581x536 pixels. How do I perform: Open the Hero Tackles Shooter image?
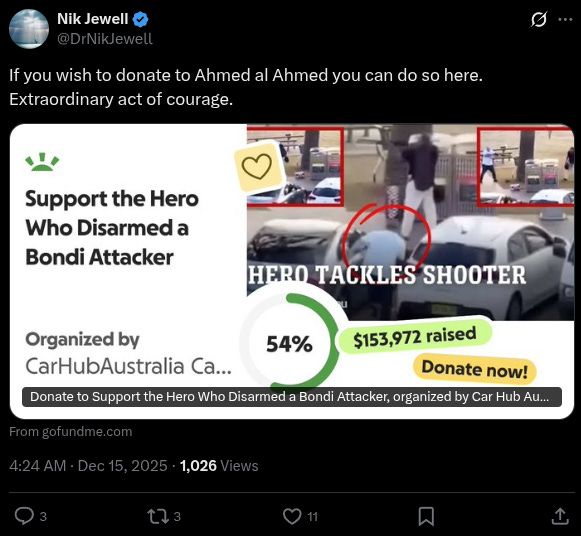(410, 222)
